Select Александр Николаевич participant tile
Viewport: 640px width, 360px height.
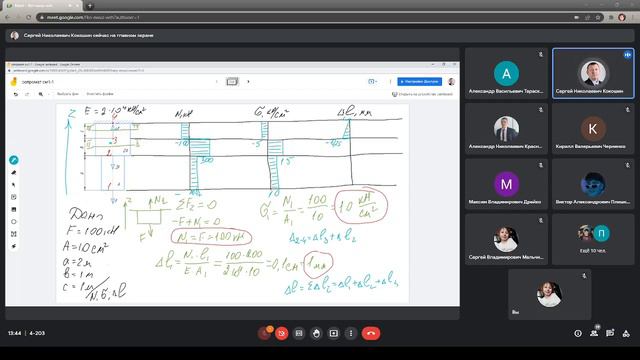click(x=506, y=129)
